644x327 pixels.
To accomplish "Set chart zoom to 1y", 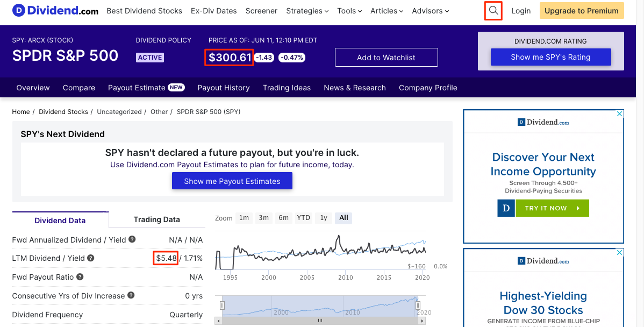I will (x=324, y=218).
